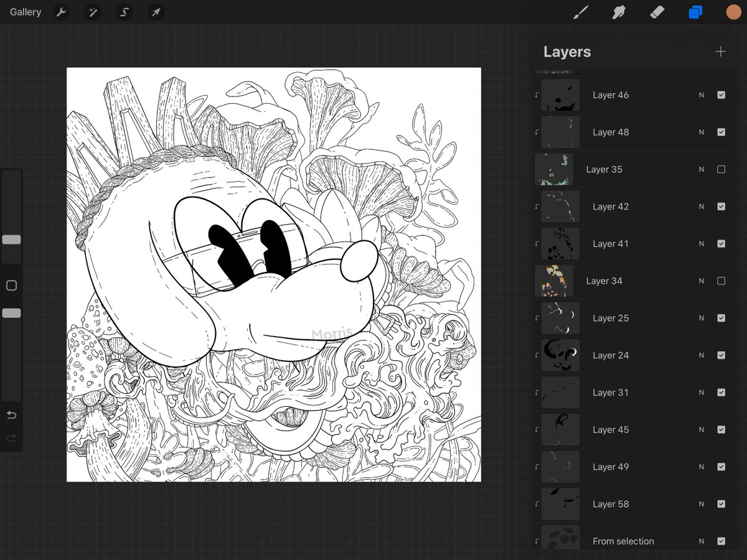Select Layer 46 thumbnail
The height and width of the screenshot is (560, 747).
coord(561,95)
